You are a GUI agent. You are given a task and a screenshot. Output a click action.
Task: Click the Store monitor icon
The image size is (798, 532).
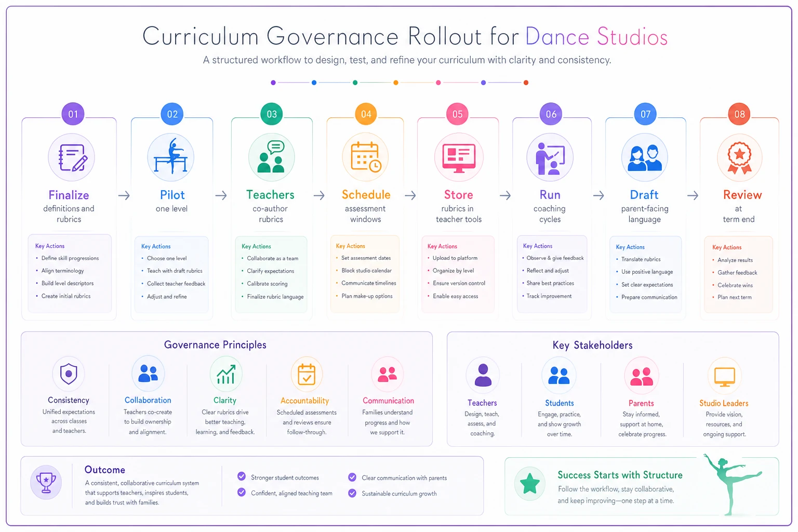point(458,157)
